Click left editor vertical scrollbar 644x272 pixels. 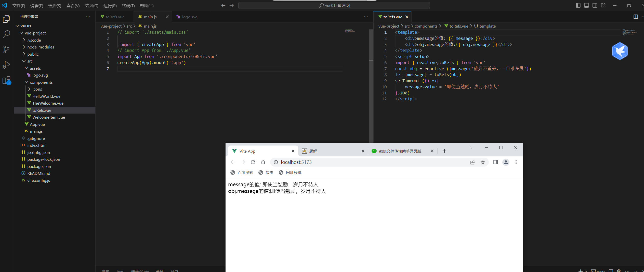point(371,86)
